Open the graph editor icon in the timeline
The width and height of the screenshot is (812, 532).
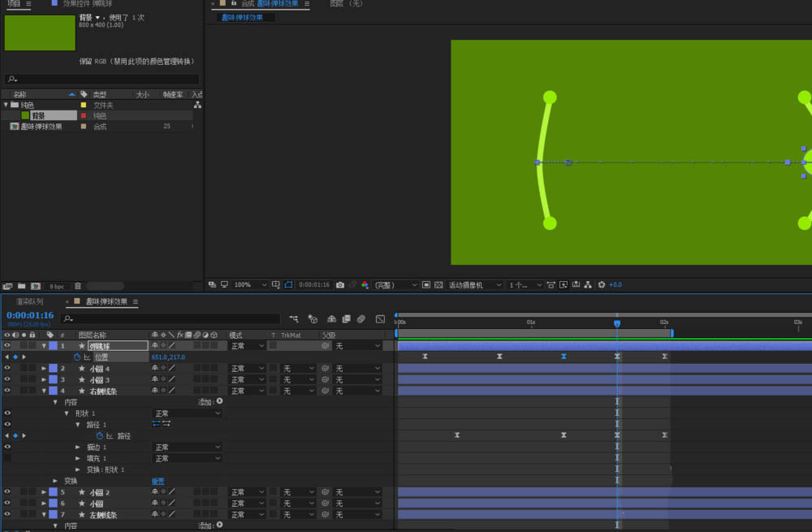point(380,319)
